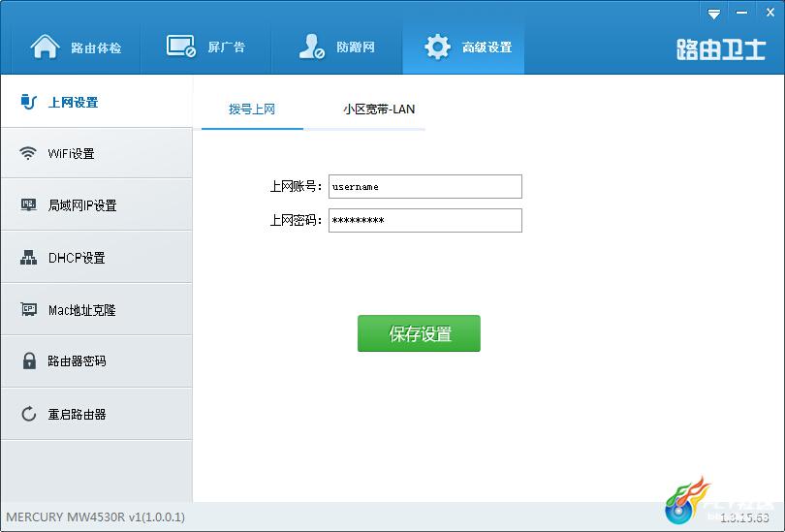Minimize the 路由卫士 window

[742, 13]
